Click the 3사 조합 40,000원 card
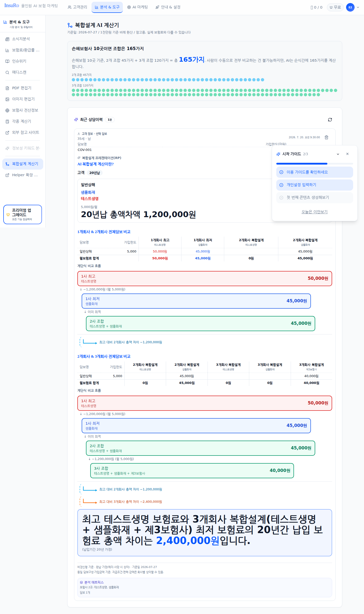Viewport: 364px width, 614px height. tap(192, 471)
